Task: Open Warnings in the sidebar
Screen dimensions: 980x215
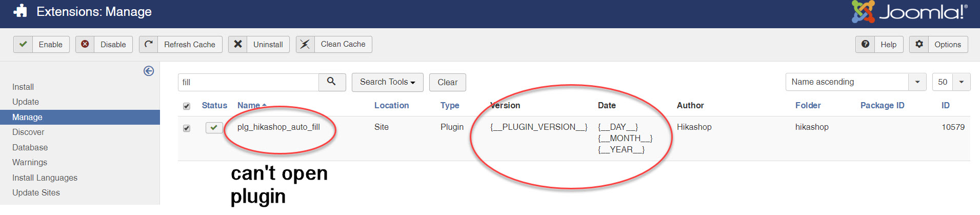Action: tap(30, 163)
